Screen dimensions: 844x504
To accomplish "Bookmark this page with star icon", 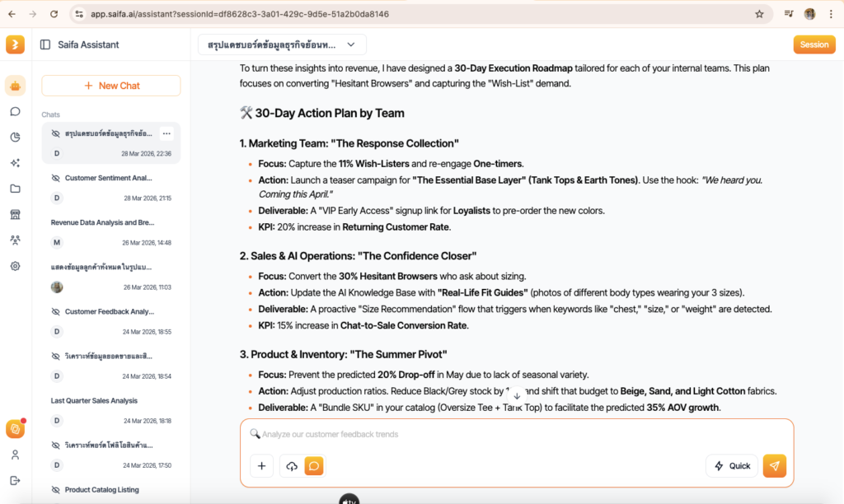I will (x=759, y=14).
